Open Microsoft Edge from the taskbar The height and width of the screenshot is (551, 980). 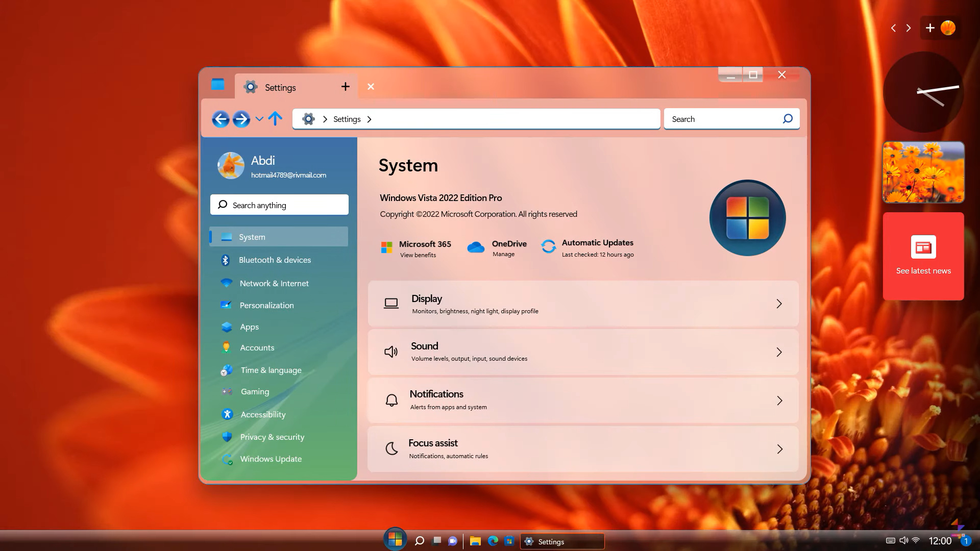tap(493, 541)
